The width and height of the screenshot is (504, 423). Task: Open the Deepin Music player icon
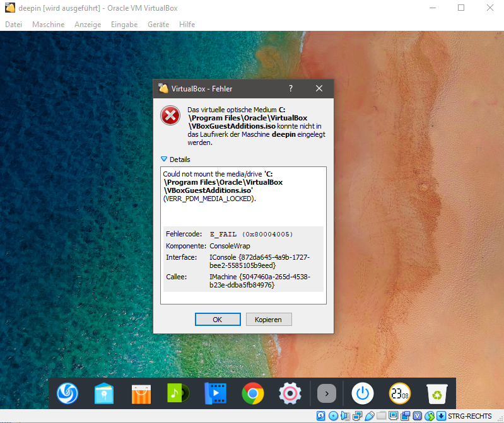point(178,393)
